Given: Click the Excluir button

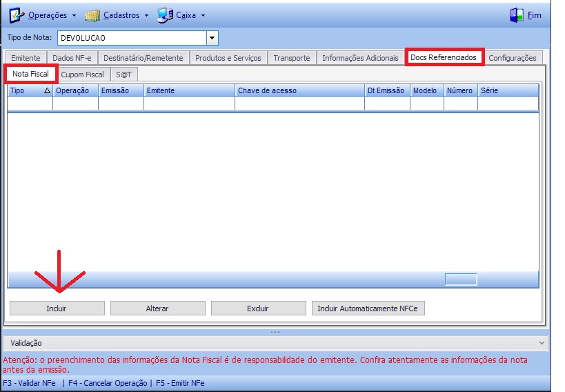Looking at the screenshot, I should (x=258, y=308).
